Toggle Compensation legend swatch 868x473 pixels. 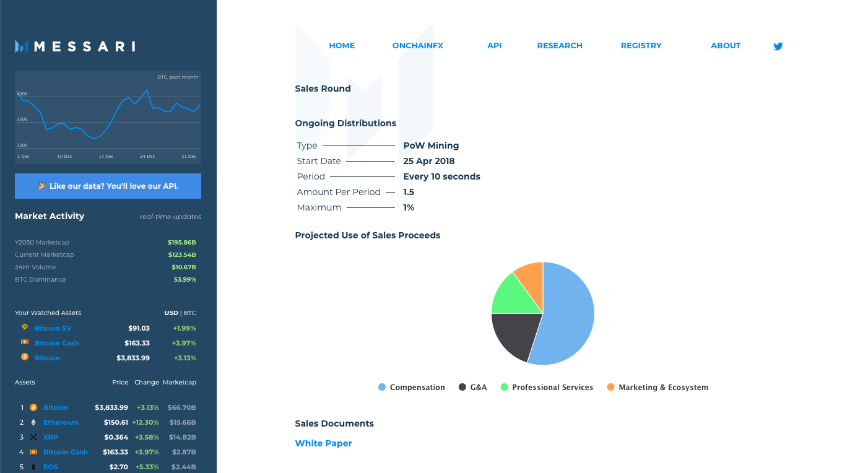(382, 387)
